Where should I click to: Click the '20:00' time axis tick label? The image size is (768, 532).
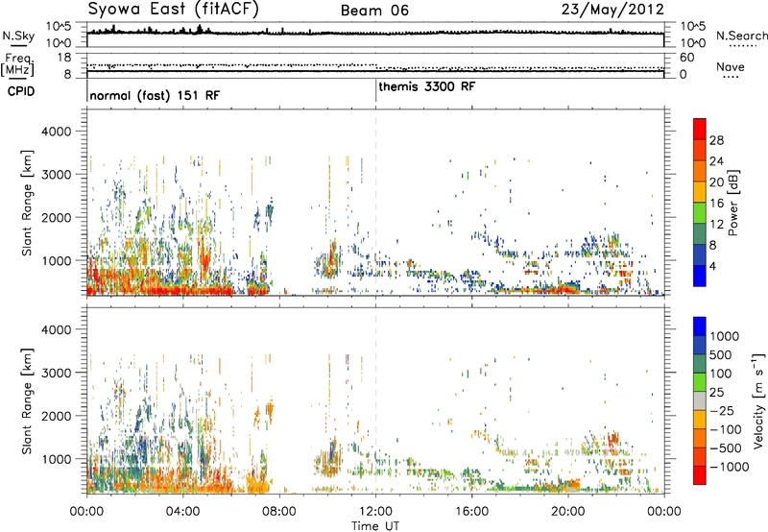tap(567, 512)
